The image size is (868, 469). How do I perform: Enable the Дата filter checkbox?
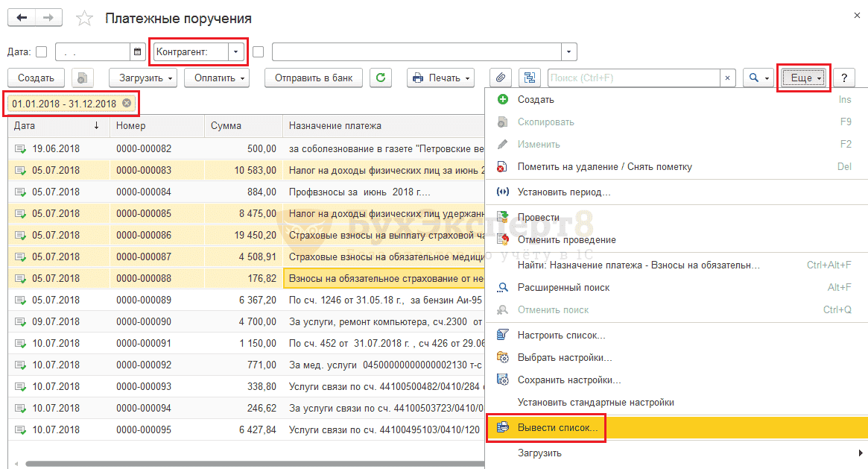click(x=42, y=52)
